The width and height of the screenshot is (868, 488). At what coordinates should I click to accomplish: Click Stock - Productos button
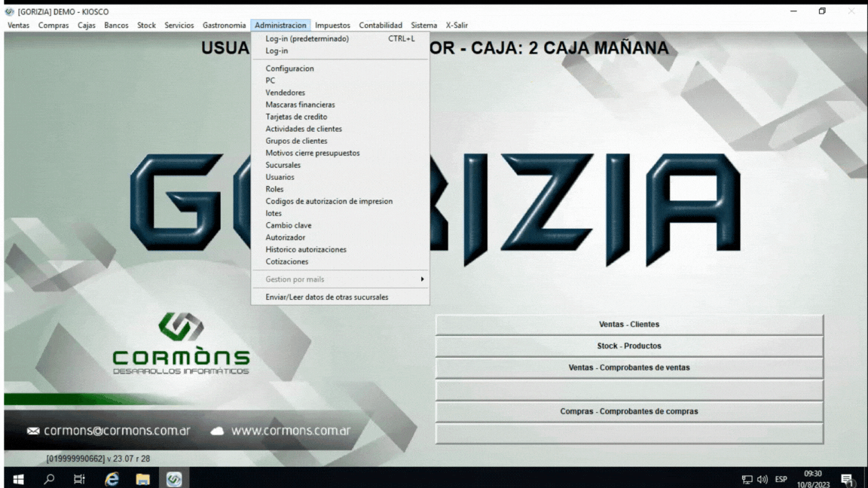pos(629,346)
